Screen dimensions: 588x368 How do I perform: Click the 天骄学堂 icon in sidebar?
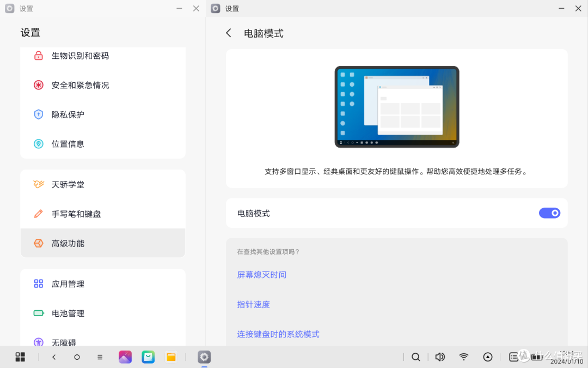39,184
